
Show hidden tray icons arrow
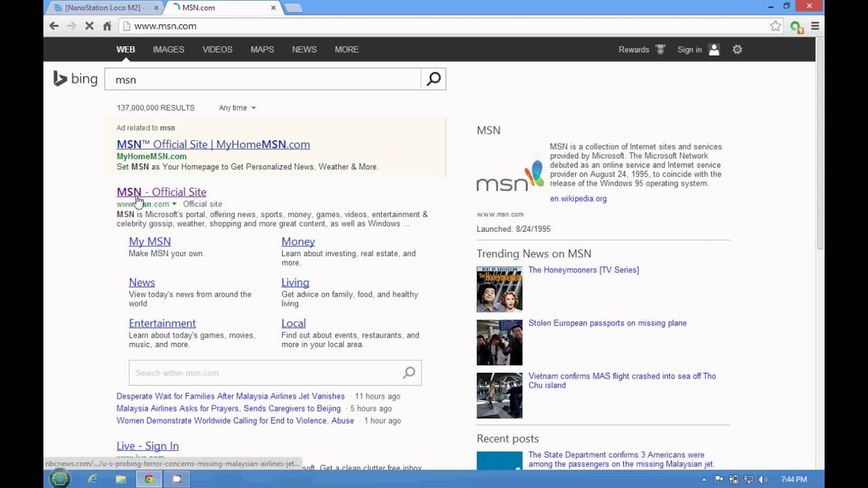[x=704, y=479]
